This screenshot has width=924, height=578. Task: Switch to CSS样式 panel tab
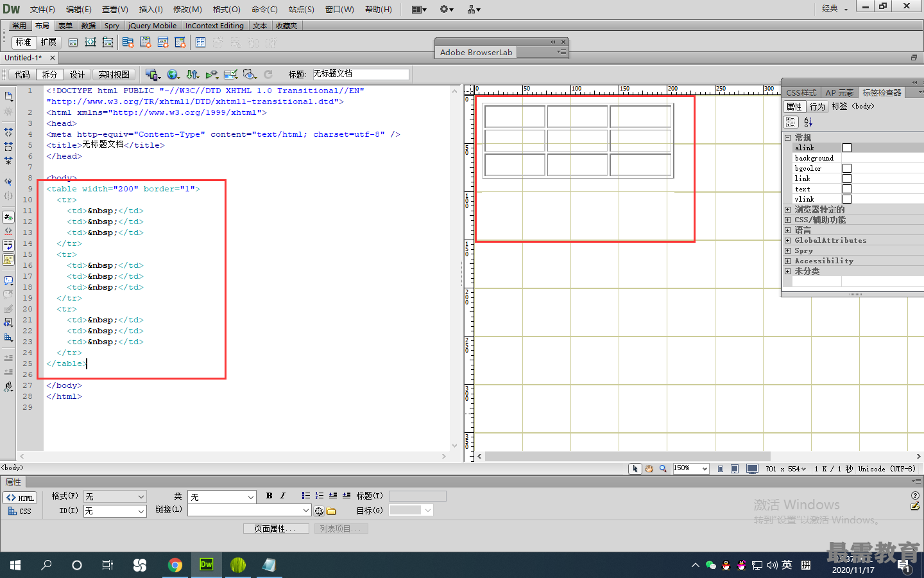click(x=801, y=92)
